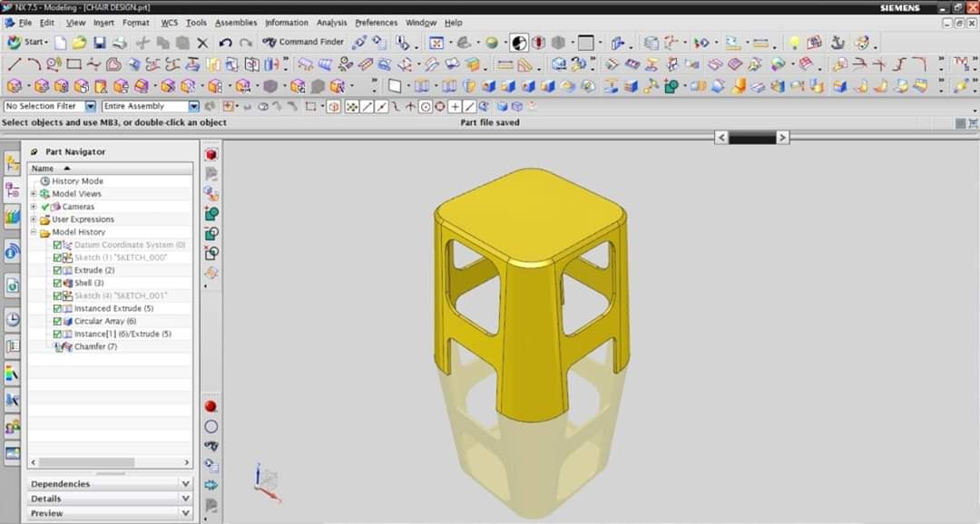Click the red cube icon in vertical toolbar
The width and height of the screenshot is (980, 524).
coord(211,155)
